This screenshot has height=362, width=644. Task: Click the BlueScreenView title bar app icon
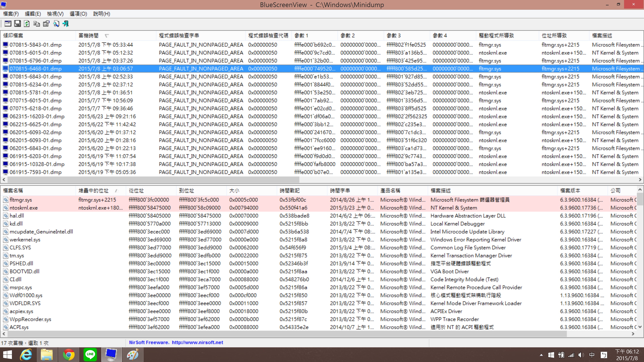click(x=4, y=5)
